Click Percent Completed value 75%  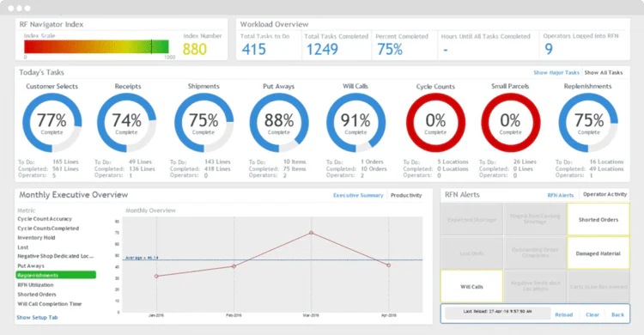pos(390,50)
